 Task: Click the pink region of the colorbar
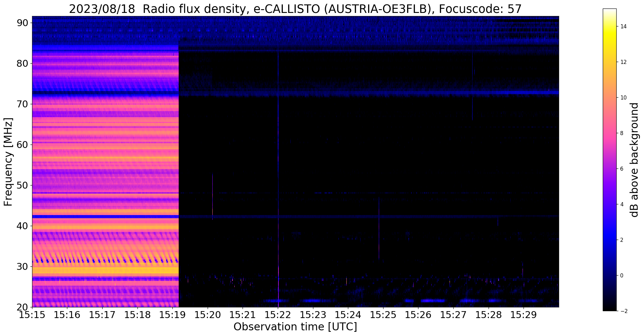609,134
